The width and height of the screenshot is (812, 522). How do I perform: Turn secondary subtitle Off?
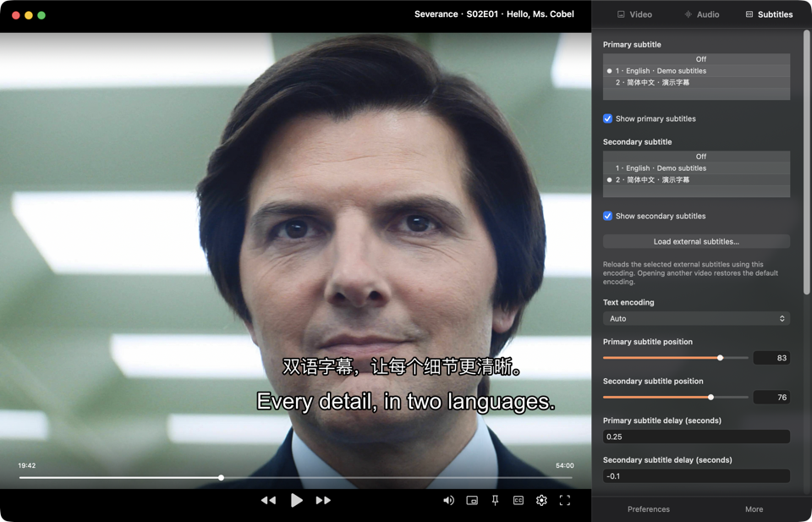[696, 157]
